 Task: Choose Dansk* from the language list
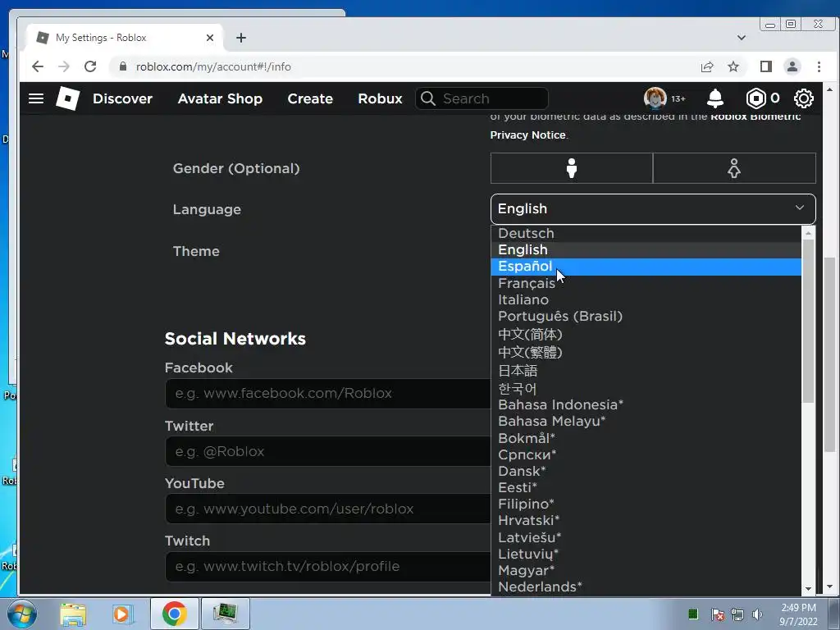tap(646, 472)
